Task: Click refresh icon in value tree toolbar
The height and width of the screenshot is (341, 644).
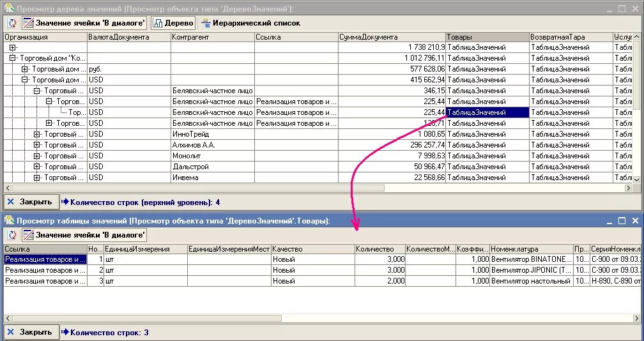Action: pyautogui.click(x=12, y=23)
